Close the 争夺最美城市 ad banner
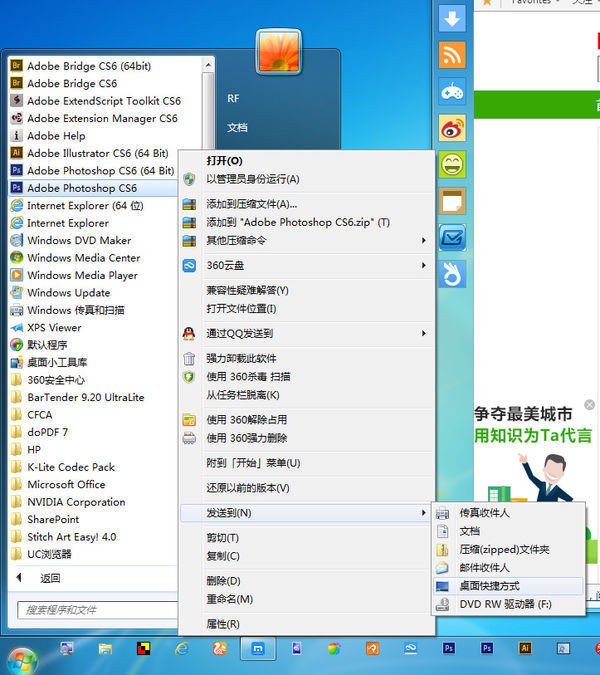600x675 pixels. coord(590,405)
